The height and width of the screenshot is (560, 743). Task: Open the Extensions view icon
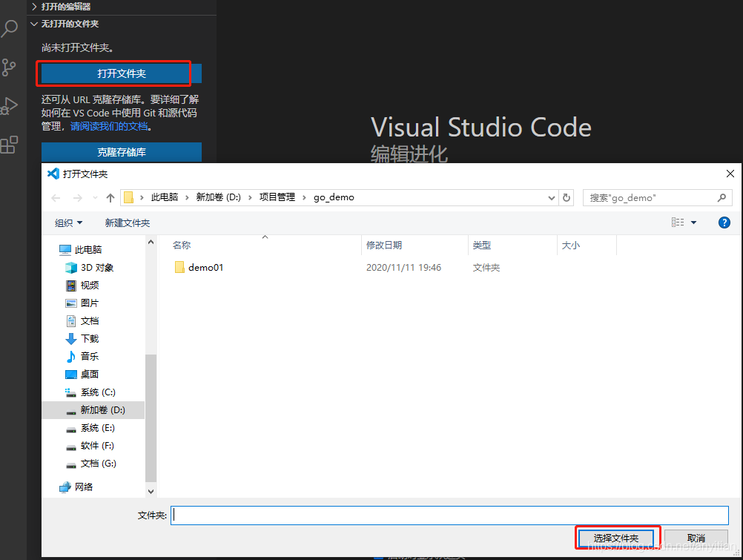tap(9, 145)
